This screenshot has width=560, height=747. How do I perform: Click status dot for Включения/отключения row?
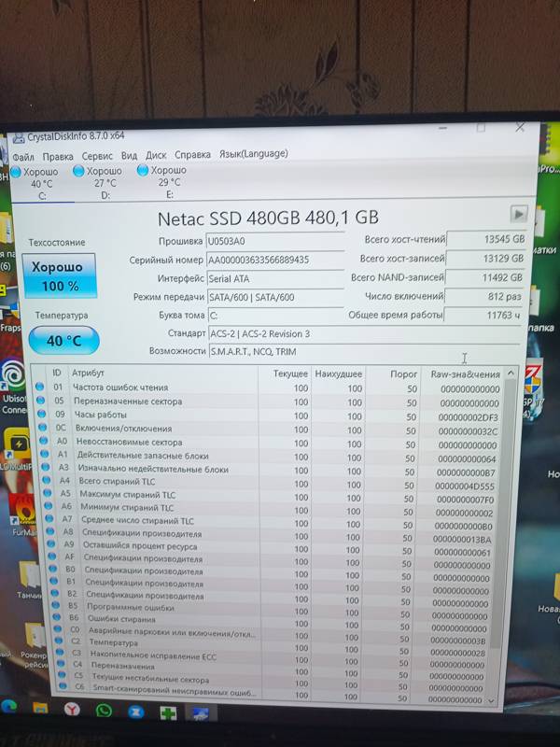pos(42,427)
